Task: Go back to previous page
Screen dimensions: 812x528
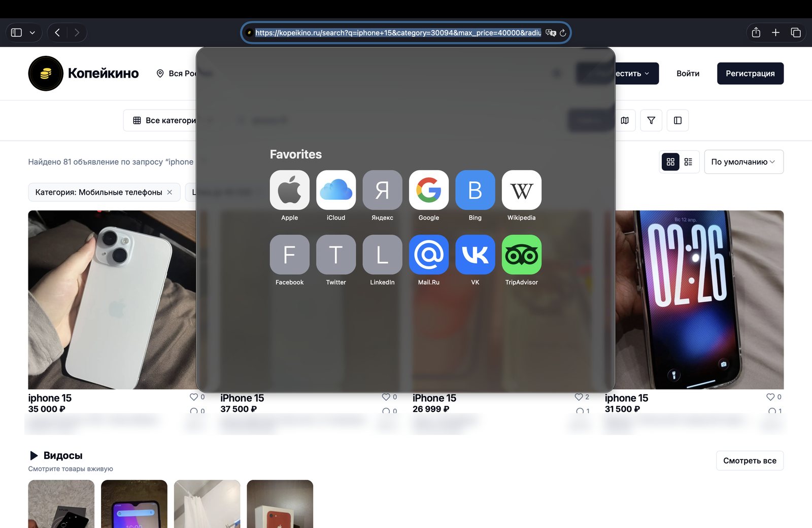Action: pyautogui.click(x=57, y=32)
